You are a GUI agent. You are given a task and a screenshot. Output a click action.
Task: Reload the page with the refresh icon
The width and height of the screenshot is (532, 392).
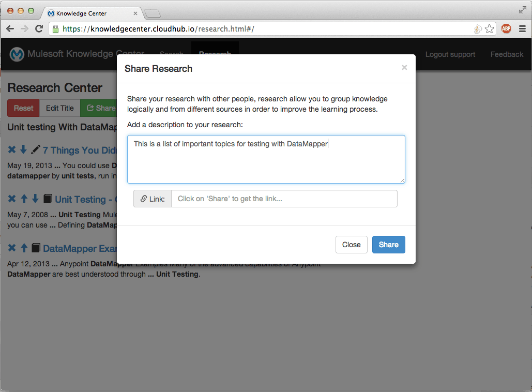(x=39, y=29)
